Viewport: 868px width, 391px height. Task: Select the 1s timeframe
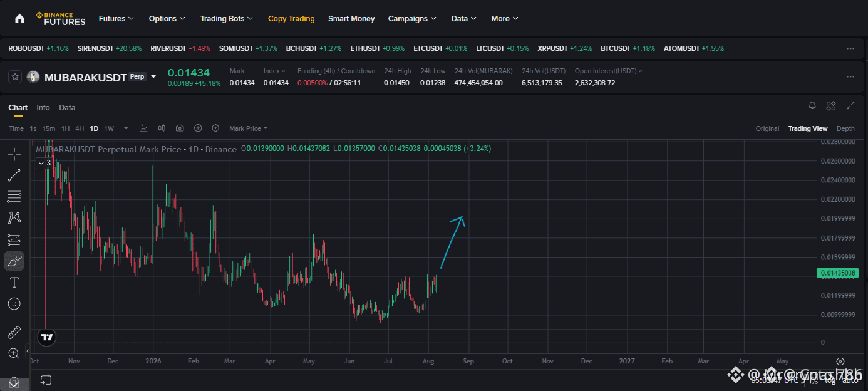(x=33, y=128)
